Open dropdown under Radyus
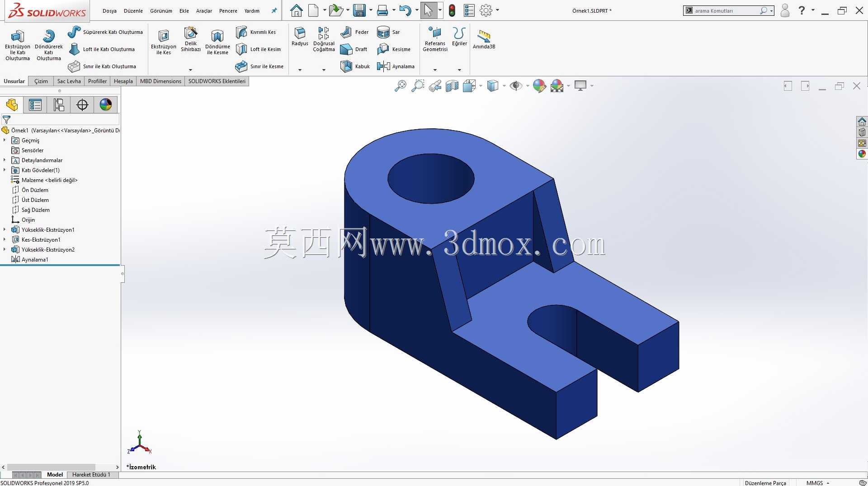 click(x=300, y=70)
